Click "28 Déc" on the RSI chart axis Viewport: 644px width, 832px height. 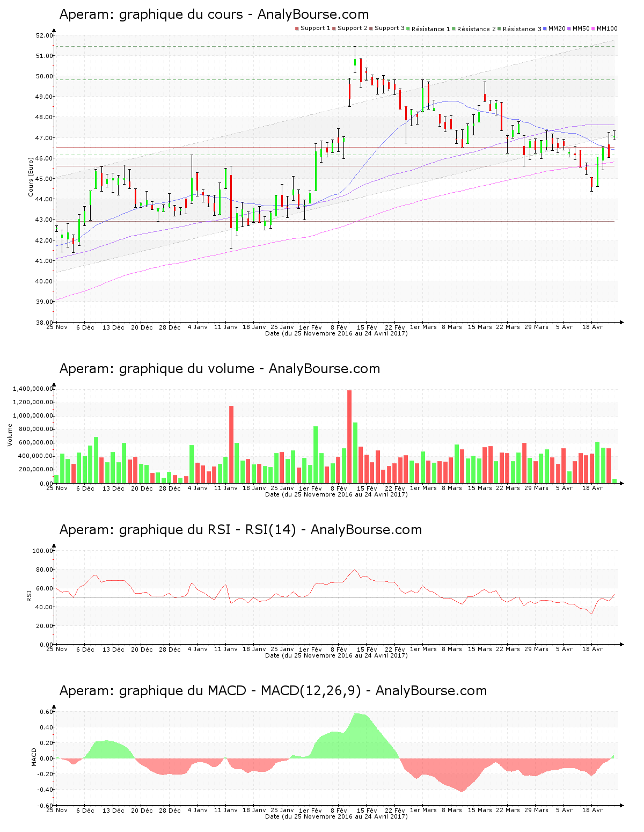pos(170,649)
